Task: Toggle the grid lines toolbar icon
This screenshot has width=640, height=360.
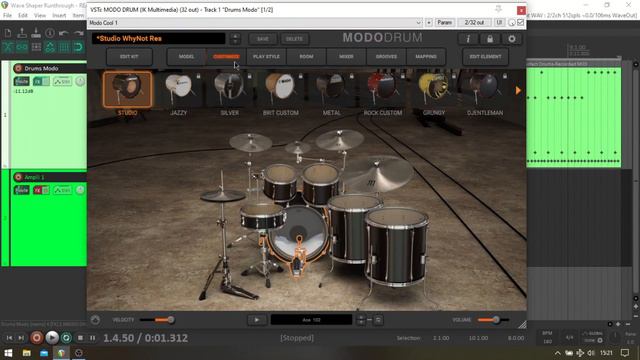Action: coord(64,47)
